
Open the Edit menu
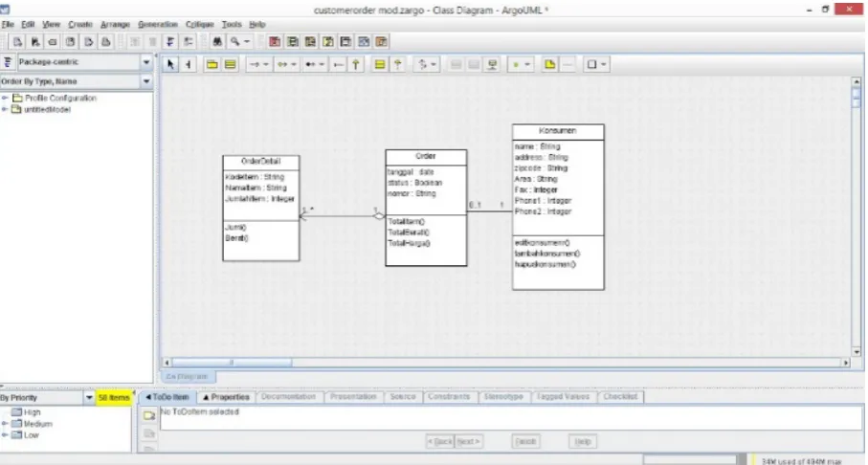point(28,24)
